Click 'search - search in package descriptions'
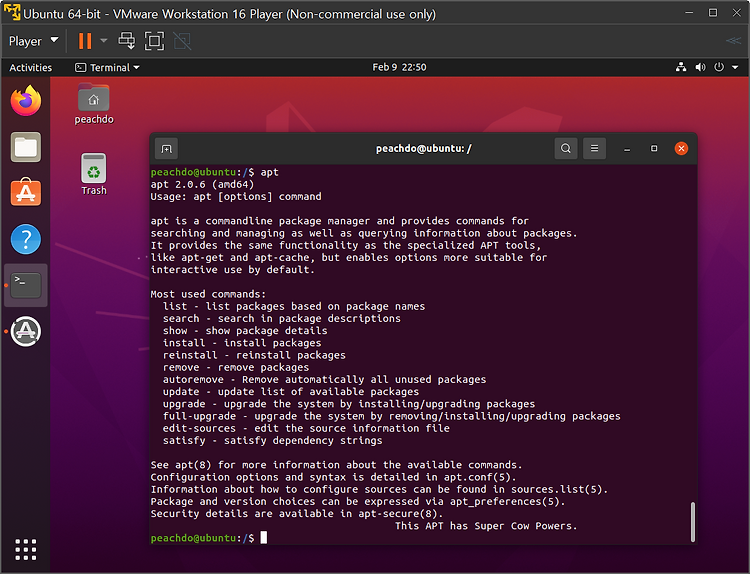The height and width of the screenshot is (574, 750). click(282, 319)
